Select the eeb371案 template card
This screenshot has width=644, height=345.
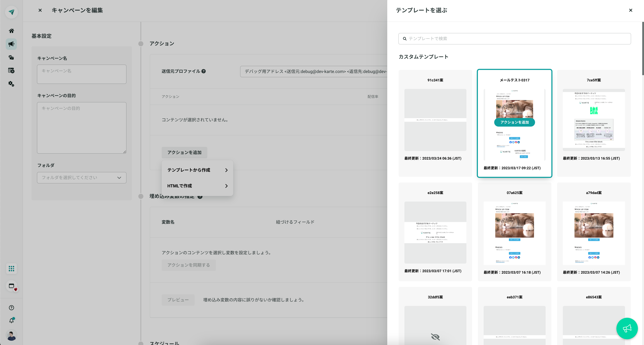click(x=514, y=316)
